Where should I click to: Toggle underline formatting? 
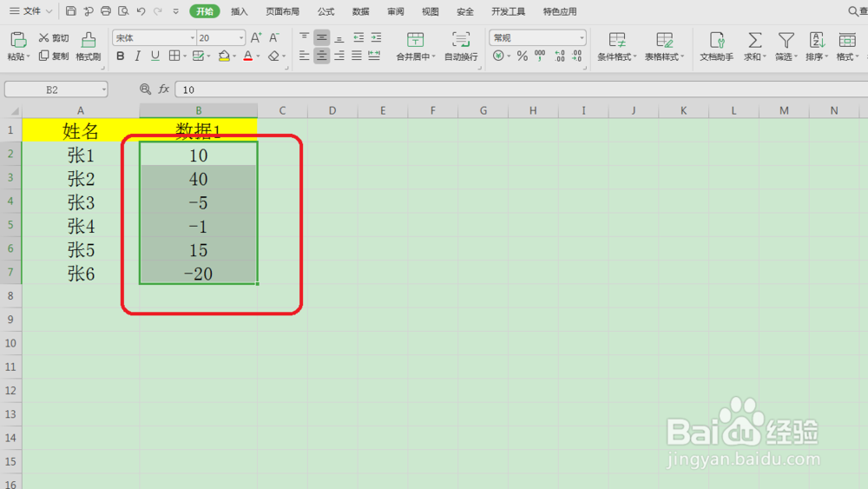[x=155, y=56]
